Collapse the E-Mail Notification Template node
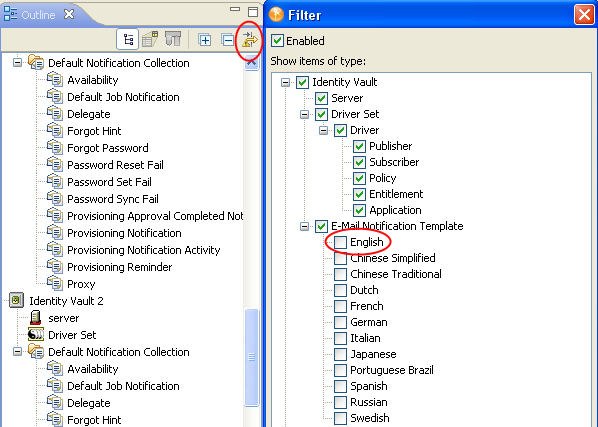 point(304,226)
